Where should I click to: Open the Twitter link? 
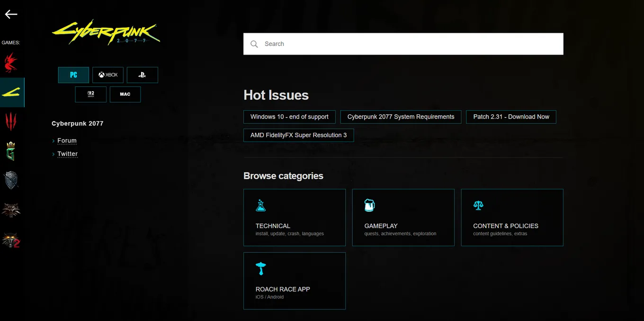[67, 154]
